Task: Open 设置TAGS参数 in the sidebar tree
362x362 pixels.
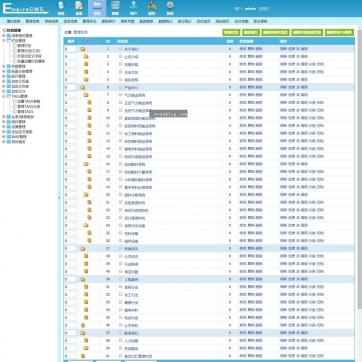Action: [x=29, y=101]
